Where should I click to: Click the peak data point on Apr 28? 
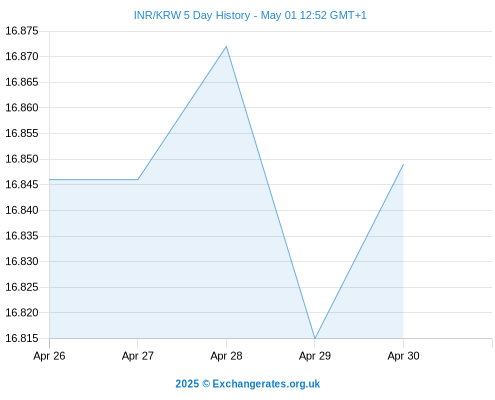[x=226, y=46]
